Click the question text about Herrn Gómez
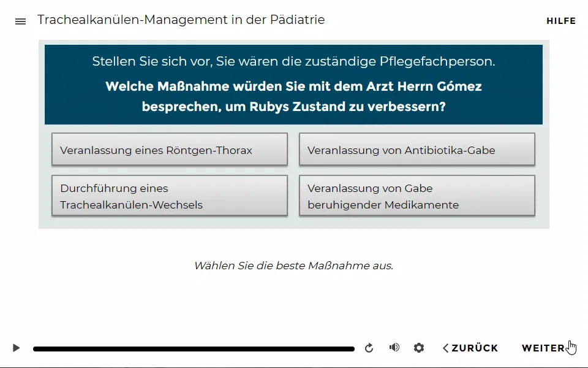Viewport: 588px width, 368px height. pos(293,96)
